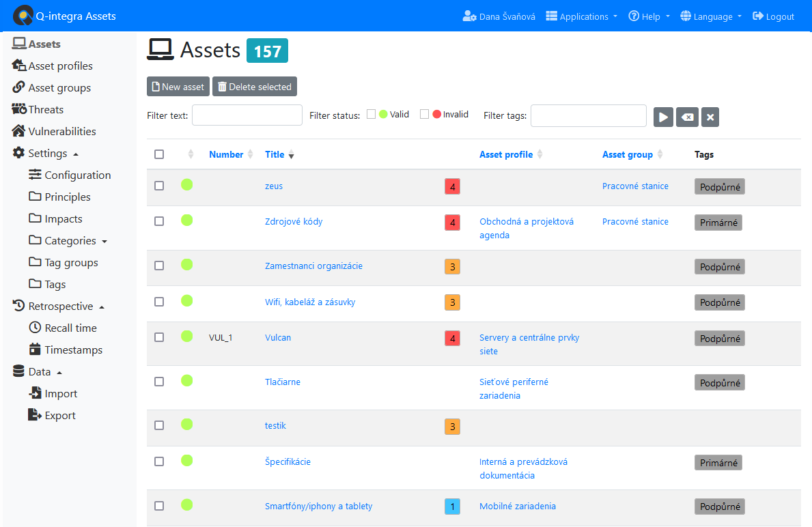Viewport: 812px width, 527px height.
Task: Select the checkbox for the Vulcan row
Action: [159, 337]
